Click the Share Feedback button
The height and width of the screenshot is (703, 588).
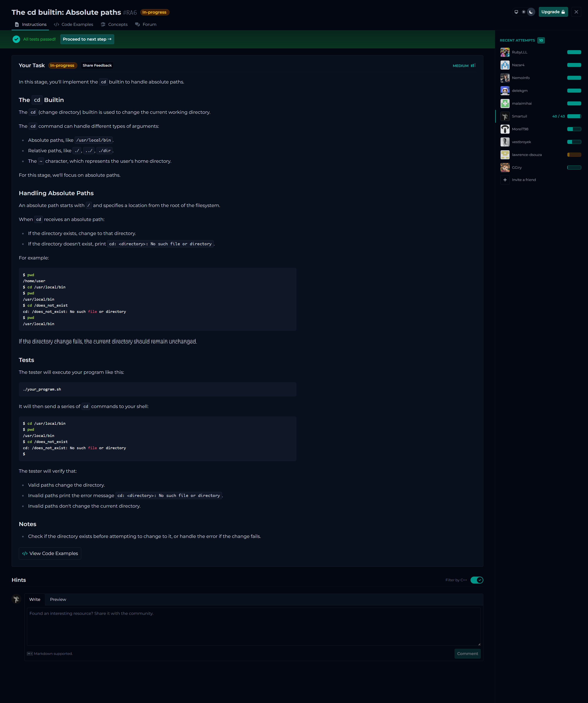97,66
